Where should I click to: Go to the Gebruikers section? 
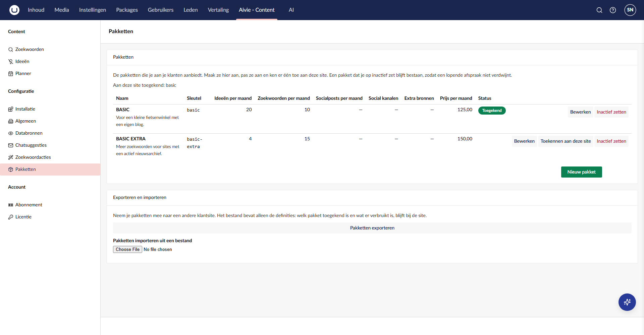click(x=161, y=10)
